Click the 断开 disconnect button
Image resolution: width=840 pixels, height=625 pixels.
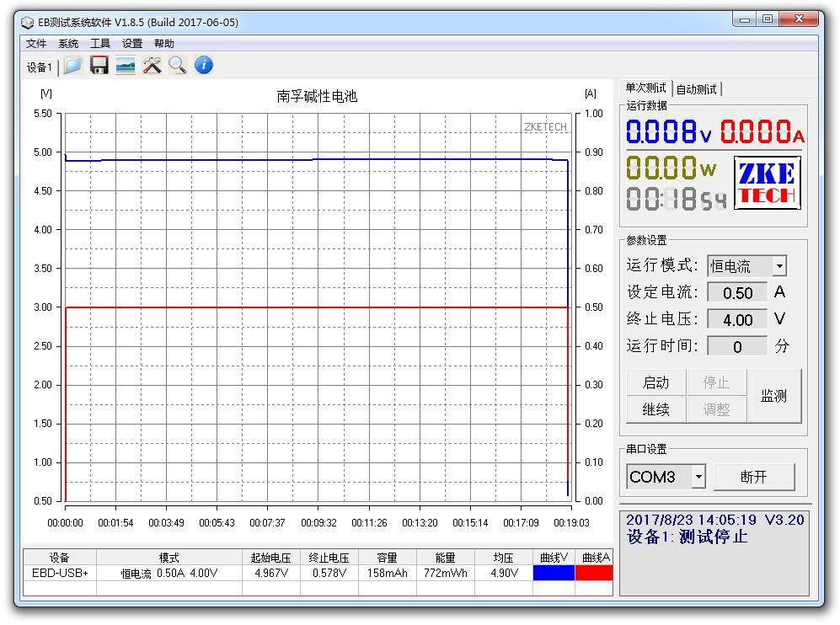tap(754, 478)
